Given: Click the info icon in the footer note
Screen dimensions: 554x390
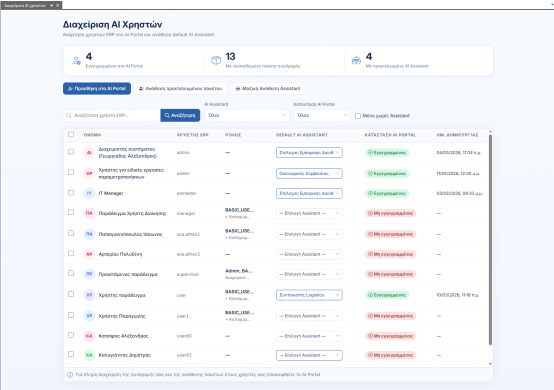Looking at the screenshot, I should 70,375.
